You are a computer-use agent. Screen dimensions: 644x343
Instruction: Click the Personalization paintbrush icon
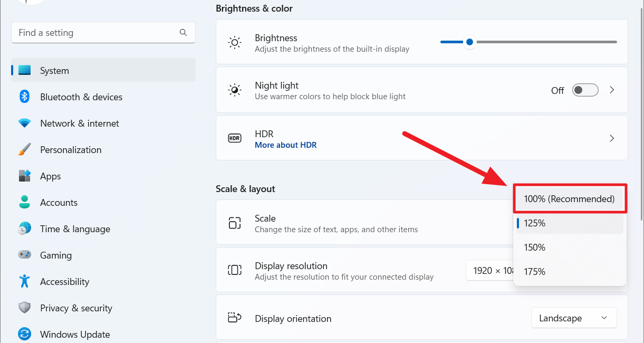pos(25,149)
